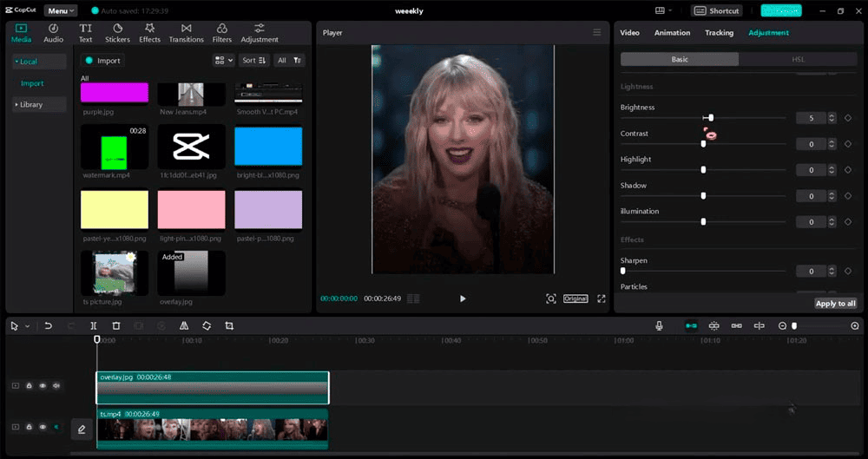The width and height of the screenshot is (868, 459).
Task: Add keyframe diamond for Brightness
Action: click(847, 118)
